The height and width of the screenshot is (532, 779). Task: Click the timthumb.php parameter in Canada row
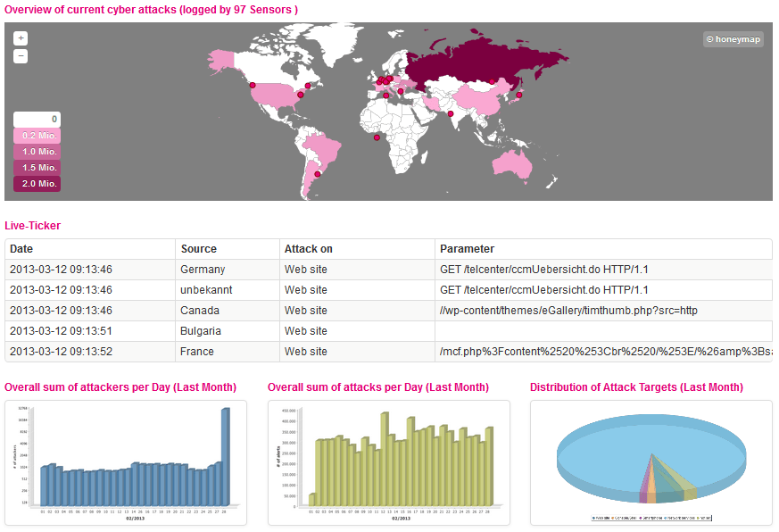603,311
